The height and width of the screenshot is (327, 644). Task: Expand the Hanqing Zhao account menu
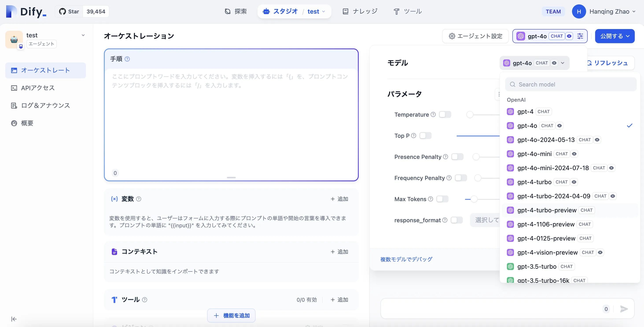[x=609, y=11]
